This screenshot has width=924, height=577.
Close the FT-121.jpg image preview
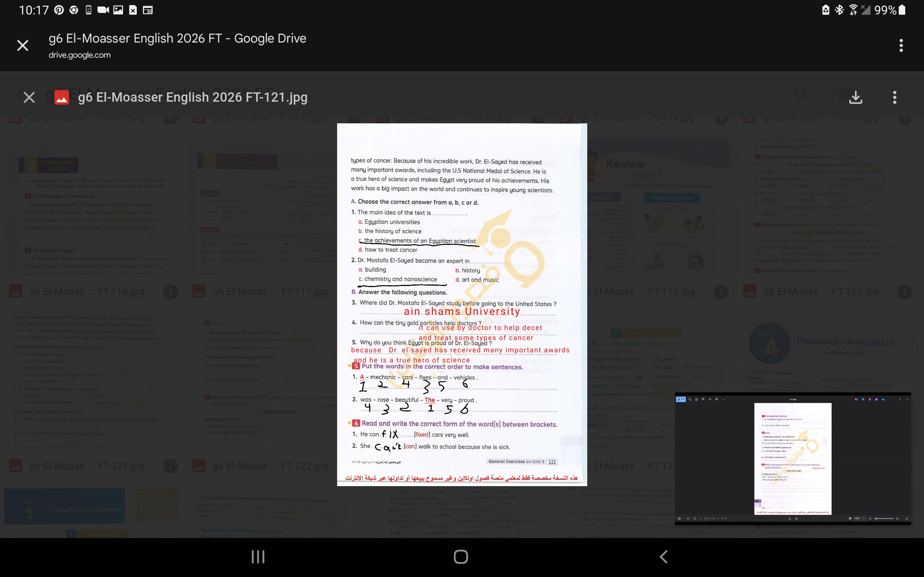click(29, 97)
